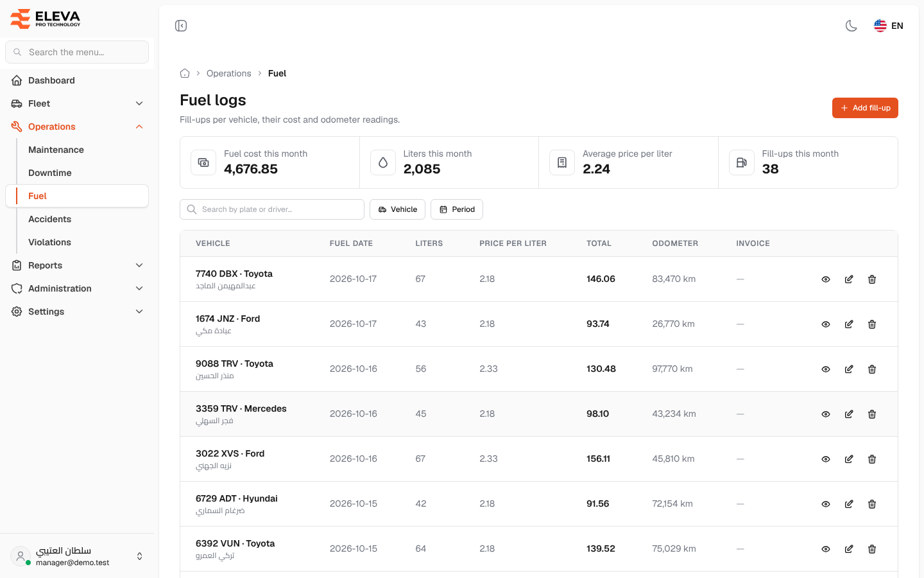
Task: Expand the Reports menu
Action: 77,265
